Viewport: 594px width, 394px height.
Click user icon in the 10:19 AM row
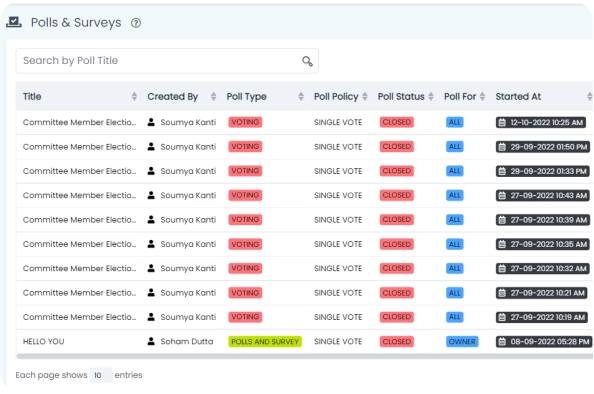[x=151, y=317]
